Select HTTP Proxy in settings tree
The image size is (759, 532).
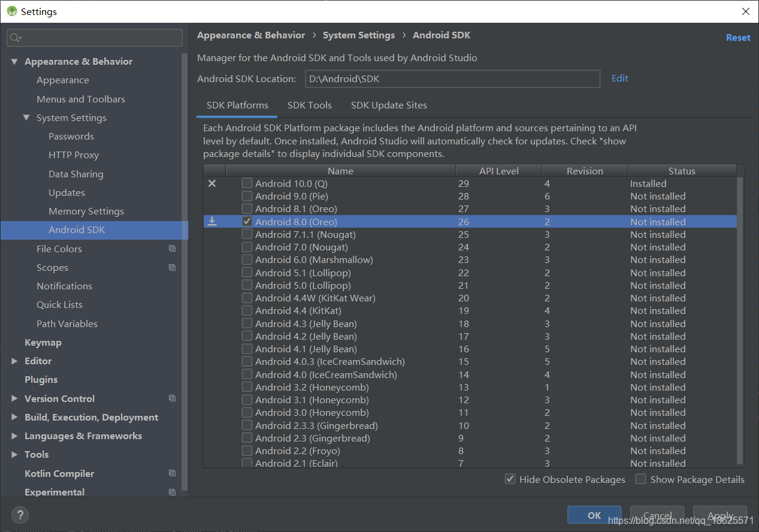74,155
